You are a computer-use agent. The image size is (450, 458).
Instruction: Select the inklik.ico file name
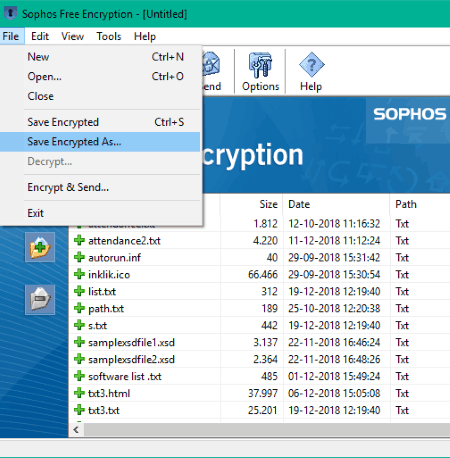[x=109, y=275]
